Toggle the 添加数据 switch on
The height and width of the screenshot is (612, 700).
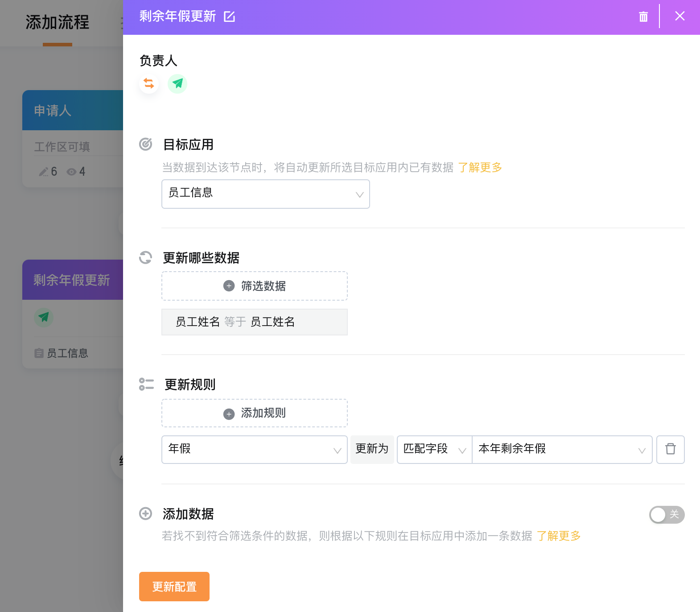click(x=667, y=514)
